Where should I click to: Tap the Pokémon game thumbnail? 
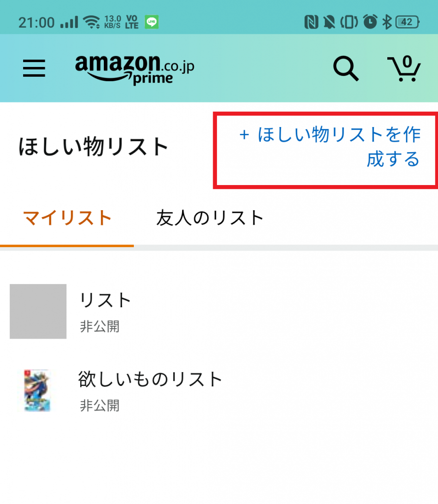[x=37, y=390]
